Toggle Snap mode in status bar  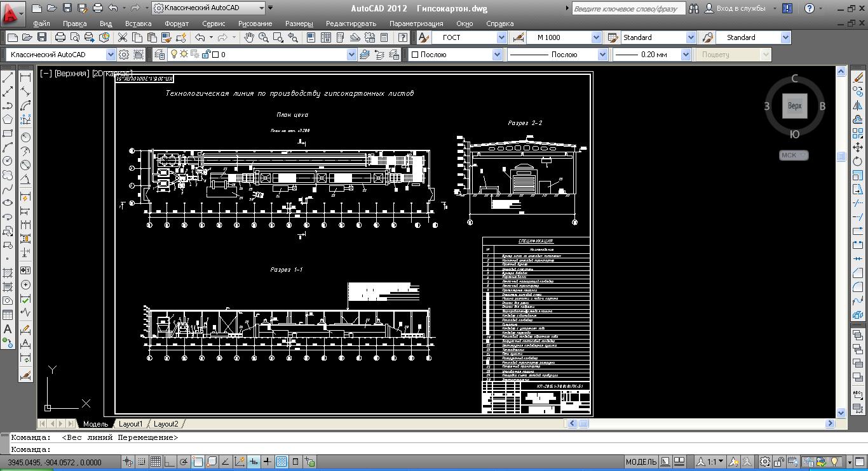(141, 462)
